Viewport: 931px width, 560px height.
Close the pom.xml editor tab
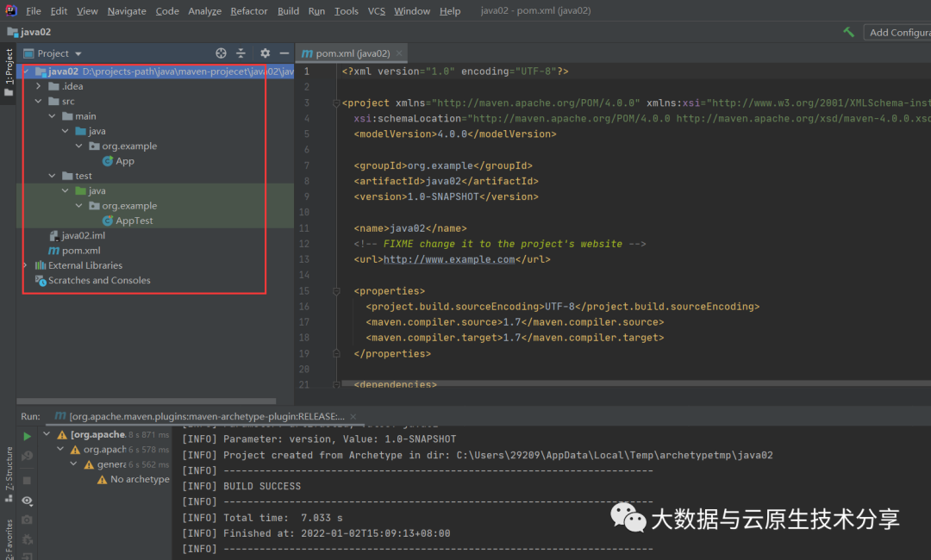[x=399, y=53]
